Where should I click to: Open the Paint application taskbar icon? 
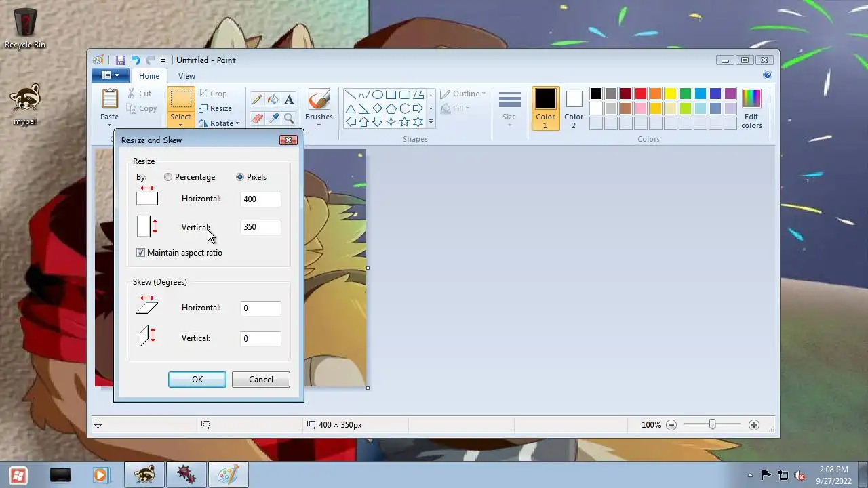click(x=228, y=474)
